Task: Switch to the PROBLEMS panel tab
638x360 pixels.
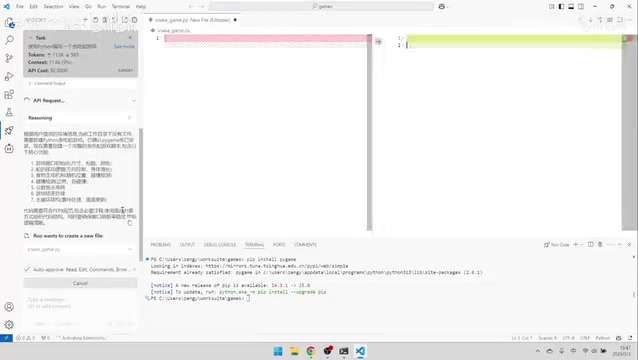Action: click(161, 244)
